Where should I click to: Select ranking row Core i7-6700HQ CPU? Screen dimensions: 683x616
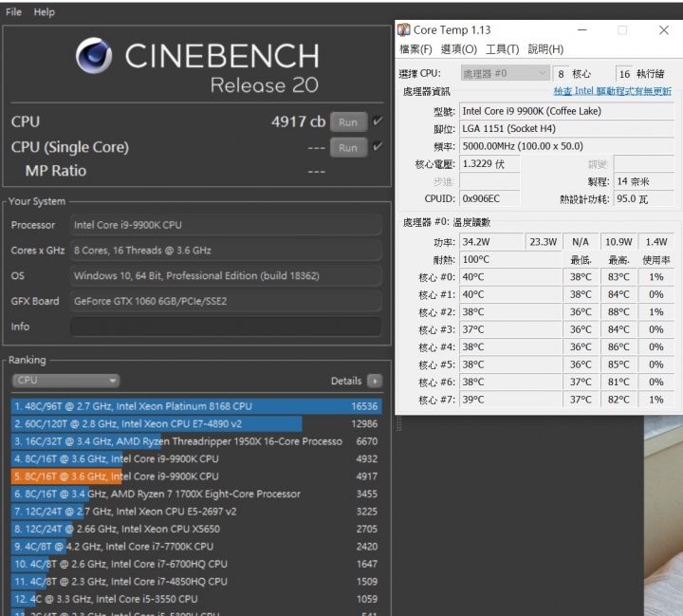click(196, 564)
